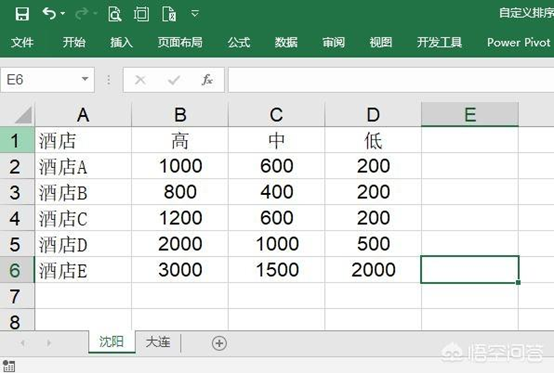Open the 数据 ribbon tab
The width and height of the screenshot is (554, 373).
[x=286, y=42]
